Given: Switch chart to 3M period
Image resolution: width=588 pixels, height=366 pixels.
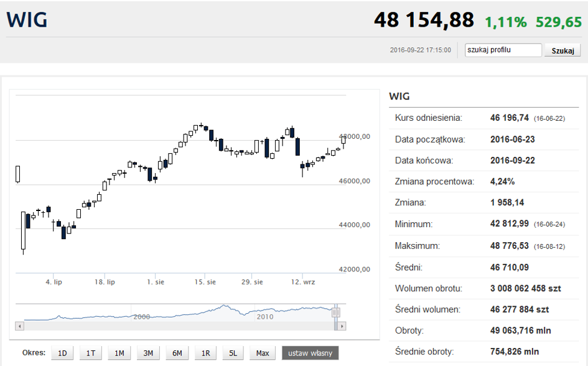Looking at the screenshot, I should pyautogui.click(x=148, y=353).
